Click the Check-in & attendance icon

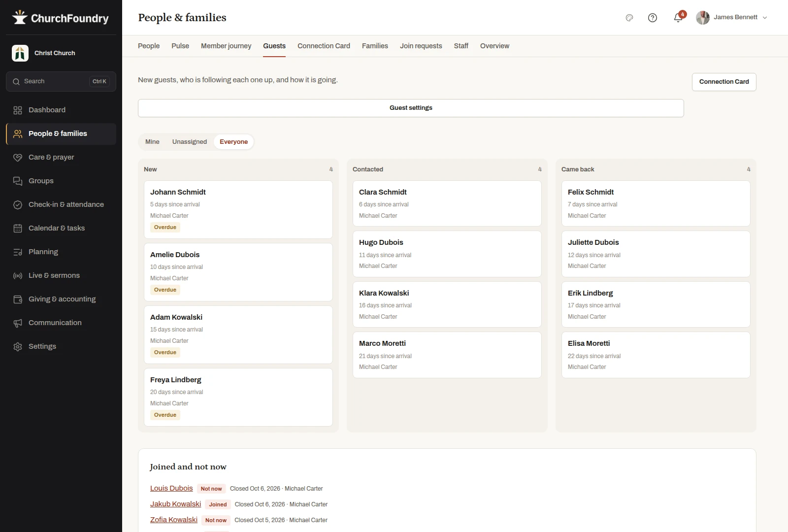pyautogui.click(x=18, y=205)
